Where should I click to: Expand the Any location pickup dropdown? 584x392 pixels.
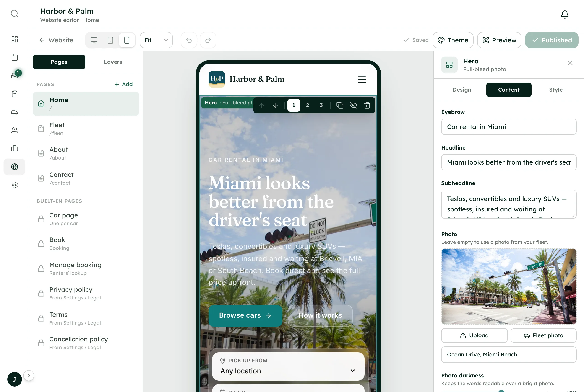click(288, 366)
